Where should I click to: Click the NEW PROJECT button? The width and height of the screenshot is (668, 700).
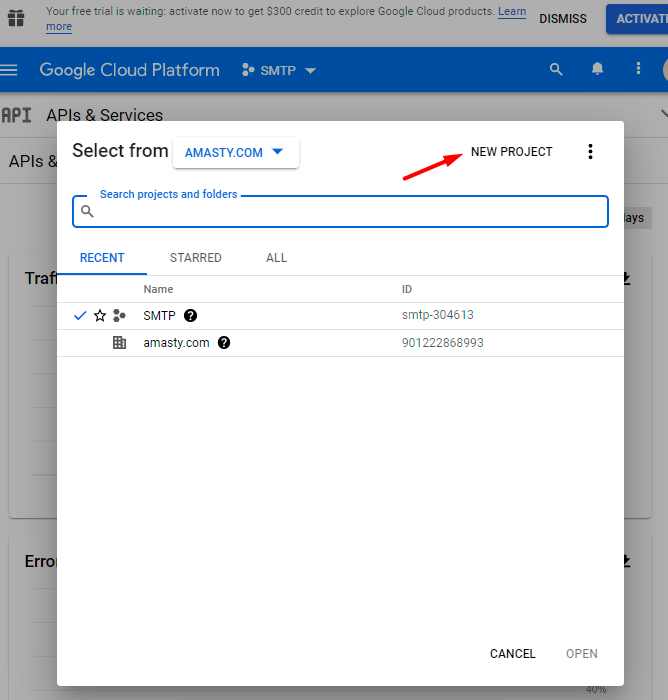point(511,152)
